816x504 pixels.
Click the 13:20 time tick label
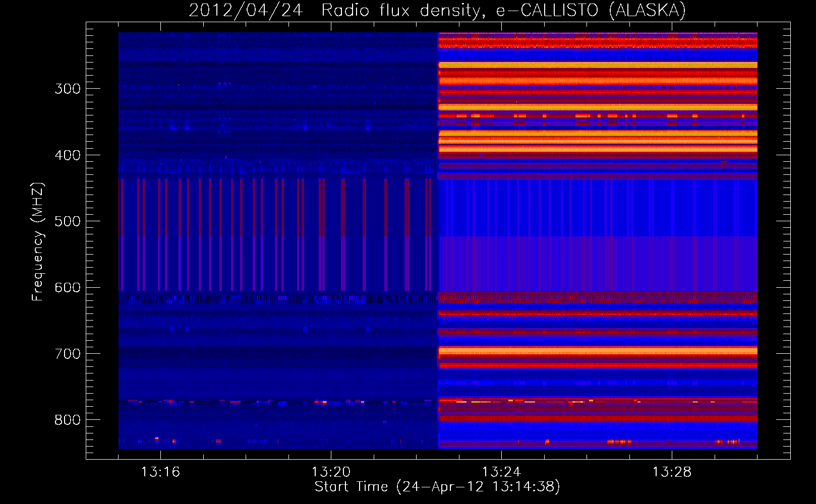click(x=331, y=472)
